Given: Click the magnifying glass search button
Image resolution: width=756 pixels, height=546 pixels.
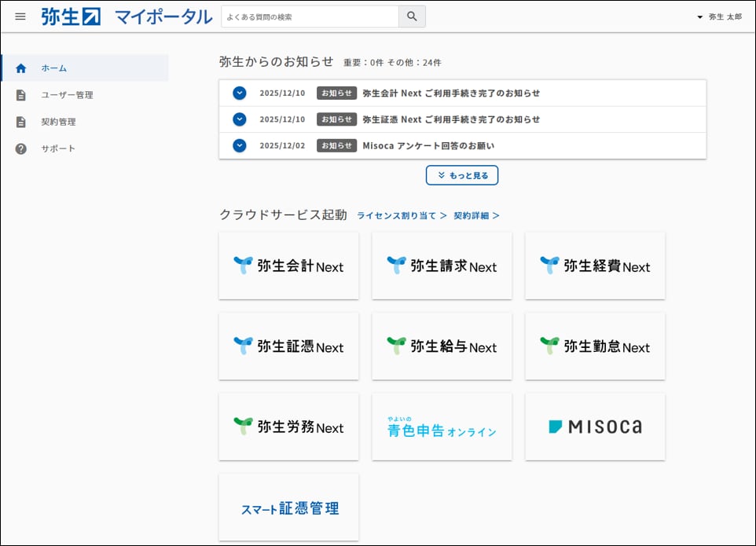Looking at the screenshot, I should (412, 16).
